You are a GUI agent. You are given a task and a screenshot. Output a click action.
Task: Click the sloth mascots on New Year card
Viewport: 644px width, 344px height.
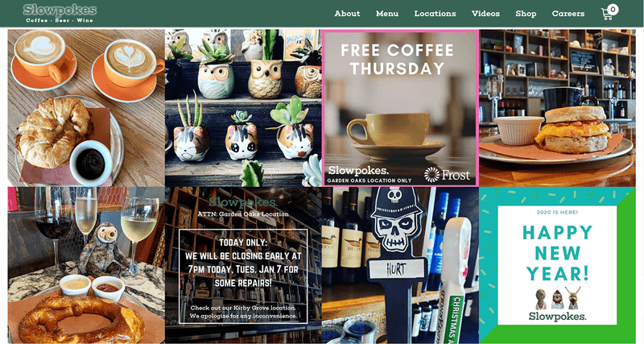pyautogui.click(x=558, y=298)
